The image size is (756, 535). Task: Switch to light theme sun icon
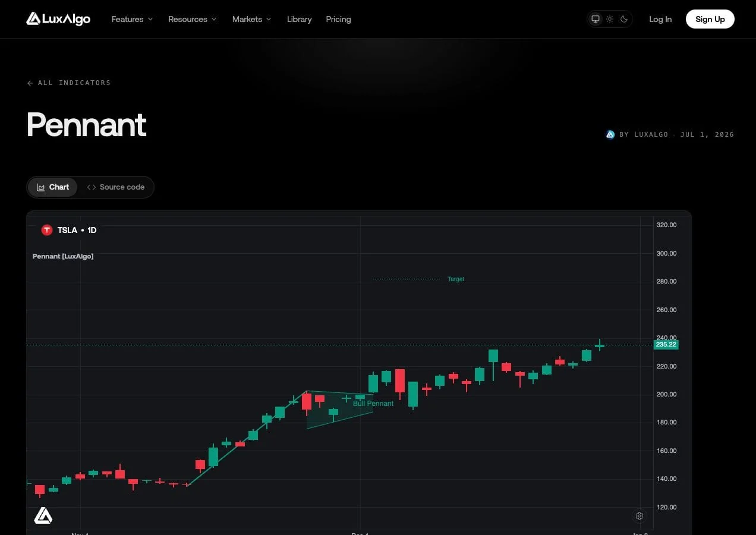[610, 19]
